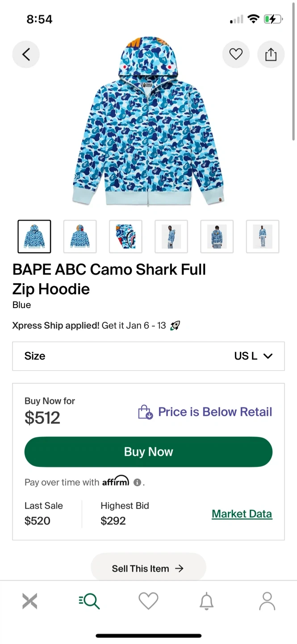Go to StockX home tab icon
Image resolution: width=297 pixels, height=644 pixels.
point(30,601)
